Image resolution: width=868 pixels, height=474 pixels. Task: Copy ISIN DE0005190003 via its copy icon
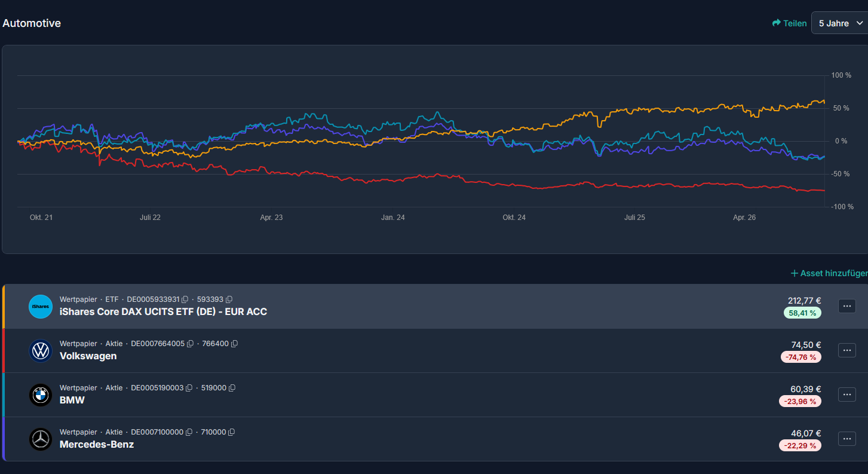(x=189, y=388)
